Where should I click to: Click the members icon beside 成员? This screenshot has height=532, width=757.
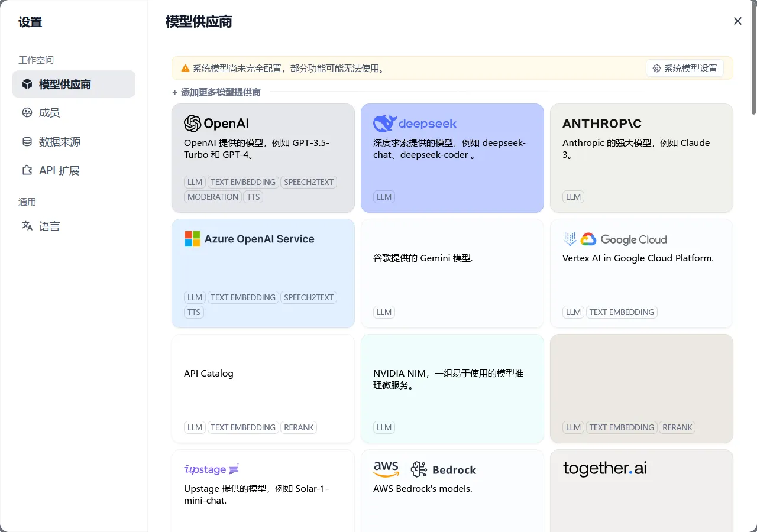(27, 112)
